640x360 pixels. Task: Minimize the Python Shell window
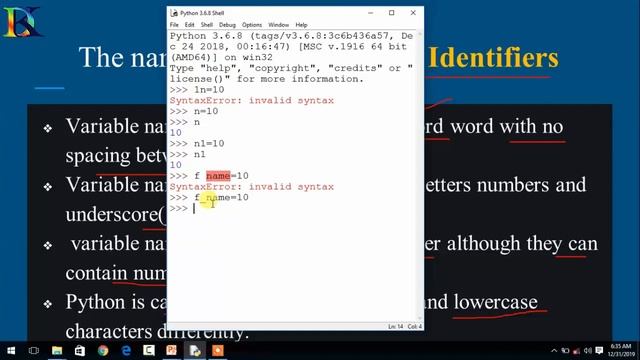371,13
